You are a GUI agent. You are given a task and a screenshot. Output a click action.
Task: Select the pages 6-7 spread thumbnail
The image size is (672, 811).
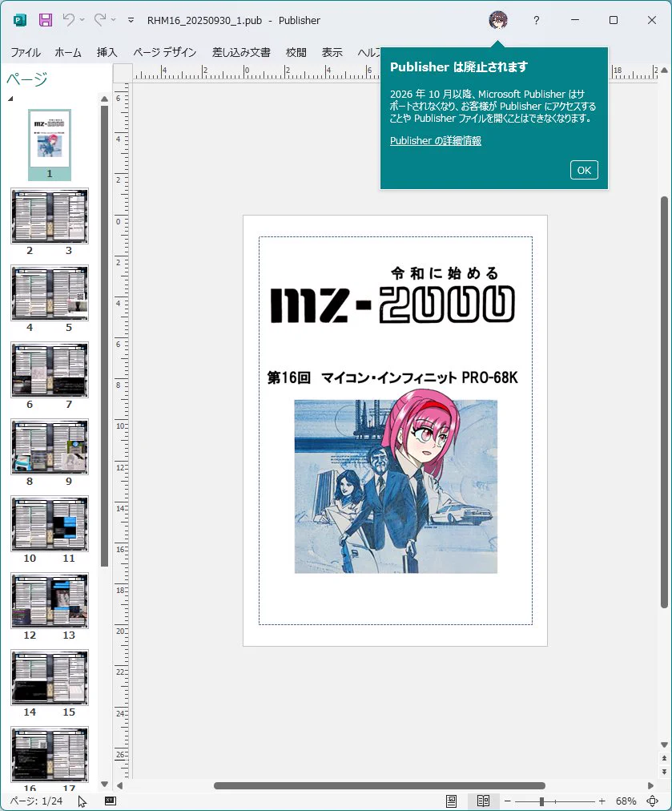pyautogui.click(x=50, y=369)
